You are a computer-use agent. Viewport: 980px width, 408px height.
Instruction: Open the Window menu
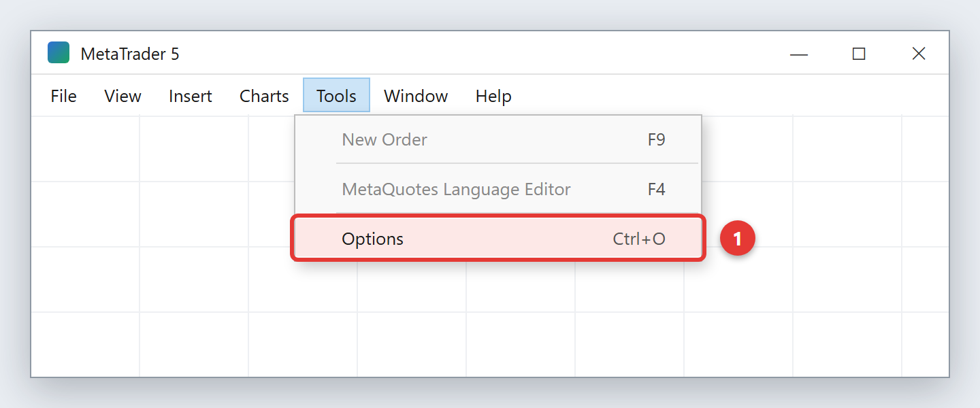click(416, 96)
